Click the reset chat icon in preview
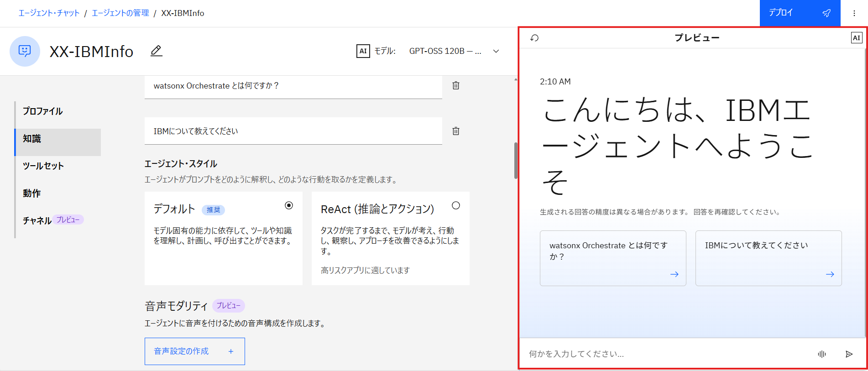Image resolution: width=868 pixels, height=371 pixels. (534, 38)
